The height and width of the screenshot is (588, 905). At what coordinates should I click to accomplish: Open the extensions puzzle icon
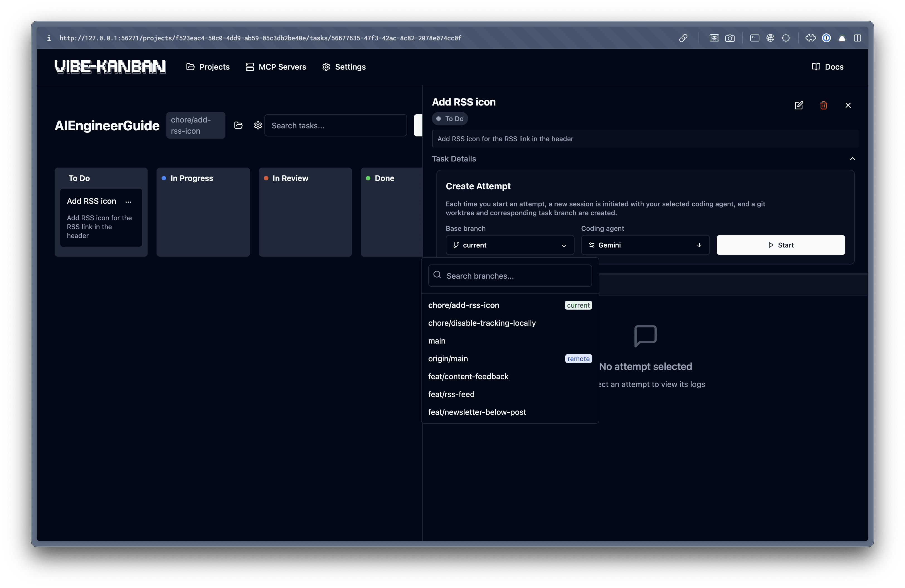tap(810, 38)
